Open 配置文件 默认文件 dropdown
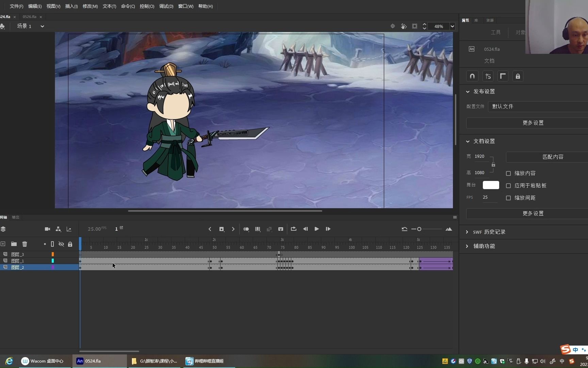588x368 pixels. click(x=538, y=107)
